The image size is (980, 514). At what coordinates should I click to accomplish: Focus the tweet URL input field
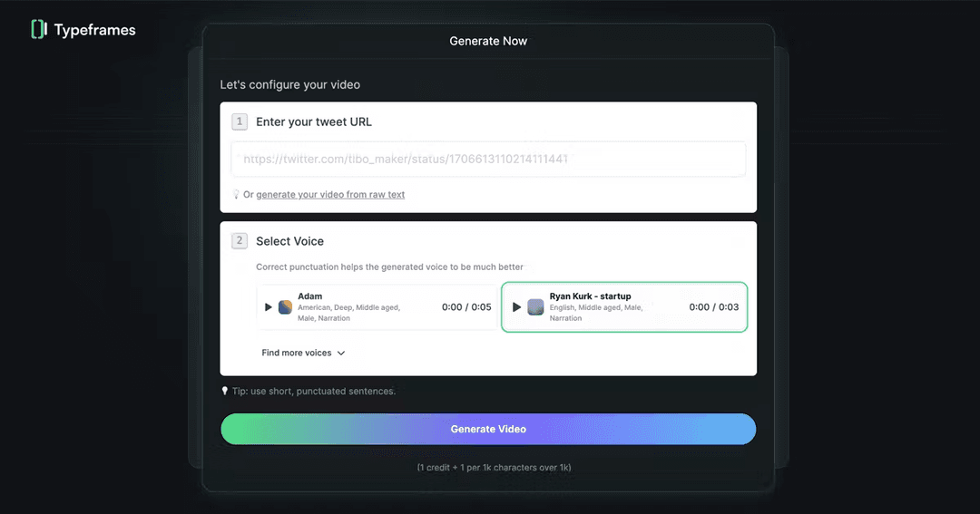tap(488, 160)
